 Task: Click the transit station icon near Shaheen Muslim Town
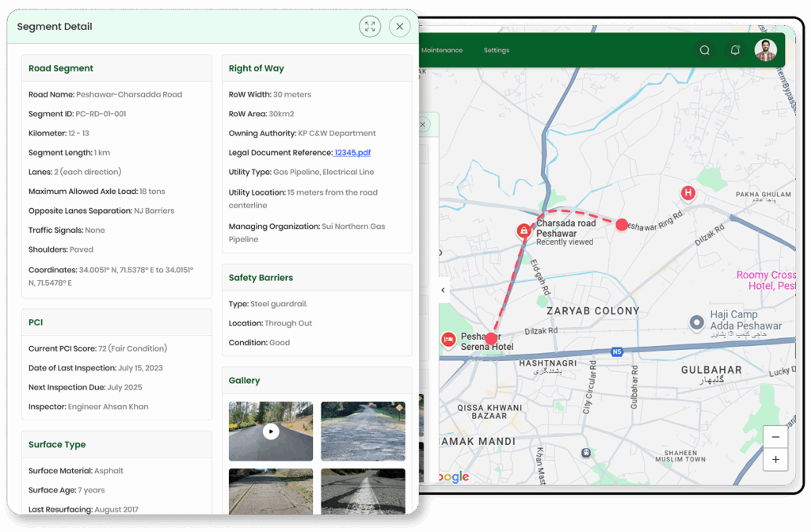585,453
